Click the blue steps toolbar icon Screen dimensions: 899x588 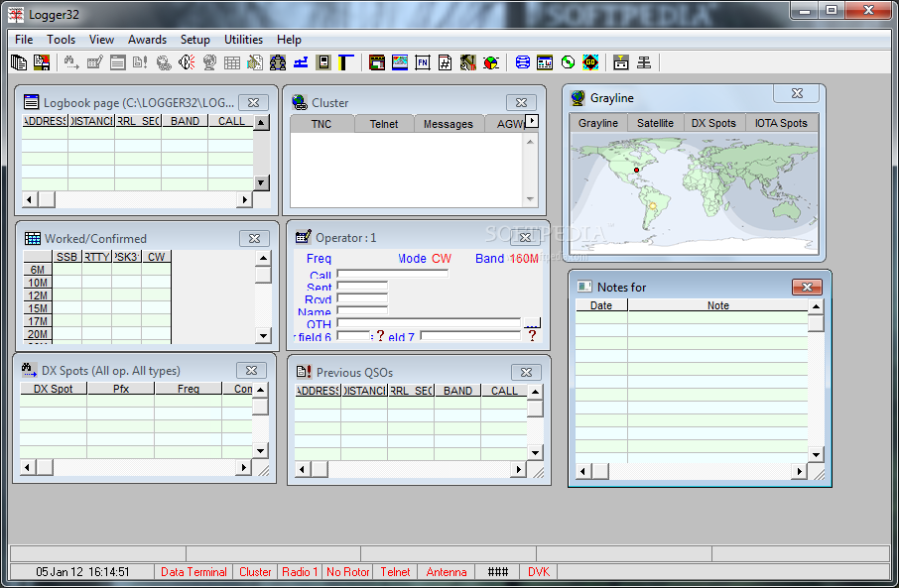coord(301,62)
